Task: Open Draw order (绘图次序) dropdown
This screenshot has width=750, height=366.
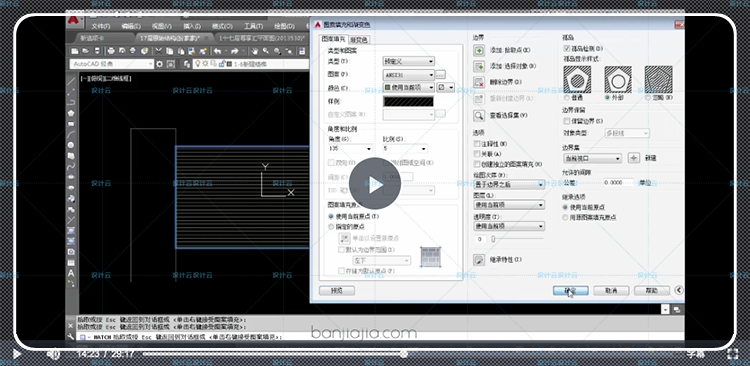Action: tap(509, 184)
